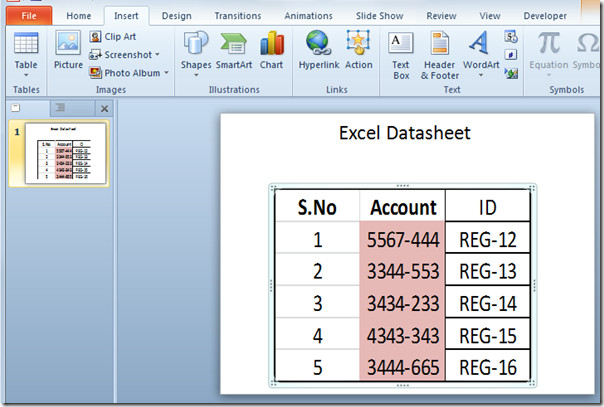Expand the Shapes dropdown arrow
The image size is (604, 407).
pos(196,75)
